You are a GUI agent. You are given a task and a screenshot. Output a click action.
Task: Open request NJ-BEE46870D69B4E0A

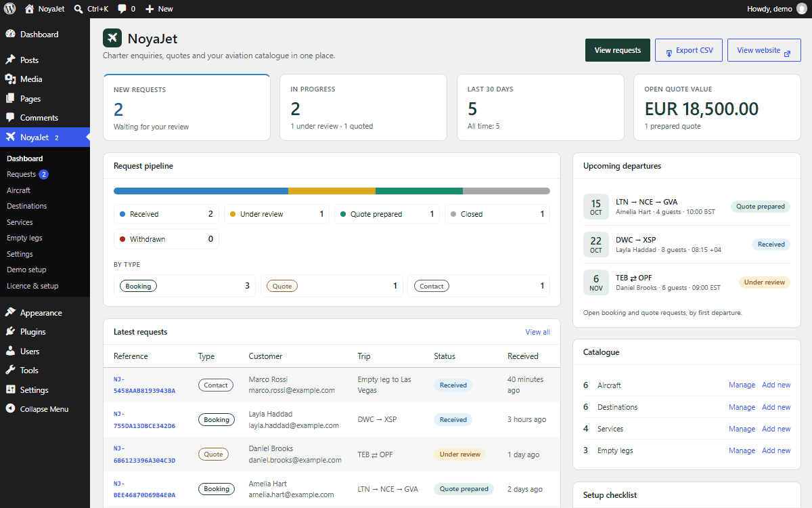click(145, 488)
